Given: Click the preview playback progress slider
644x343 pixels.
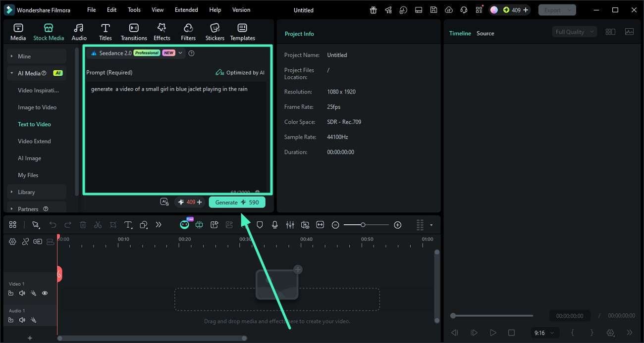Looking at the screenshot, I should [x=492, y=315].
